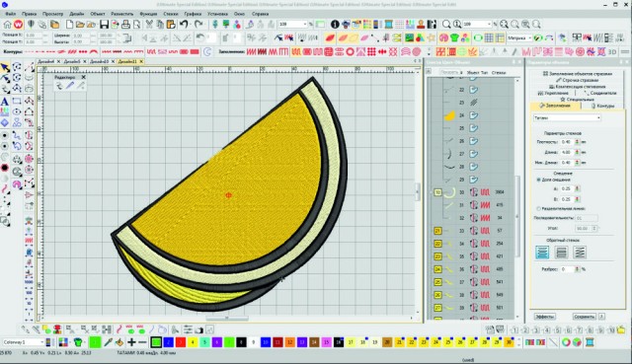Click the first backstitch style icon under Обратный стежок
The image size is (632, 364).
542,253
